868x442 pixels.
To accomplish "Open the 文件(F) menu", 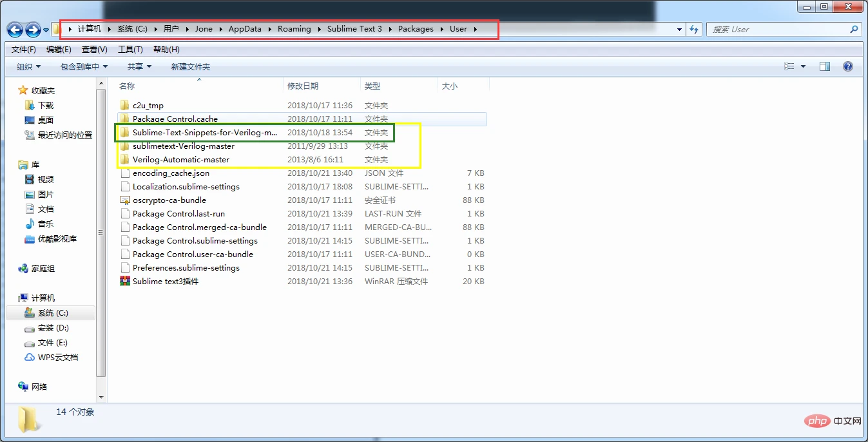I will 24,50.
